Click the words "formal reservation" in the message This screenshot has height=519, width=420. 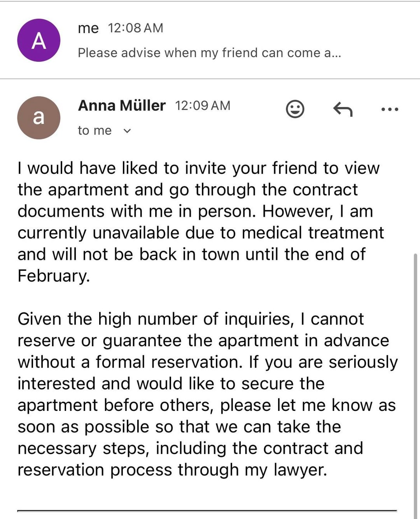click(168, 362)
